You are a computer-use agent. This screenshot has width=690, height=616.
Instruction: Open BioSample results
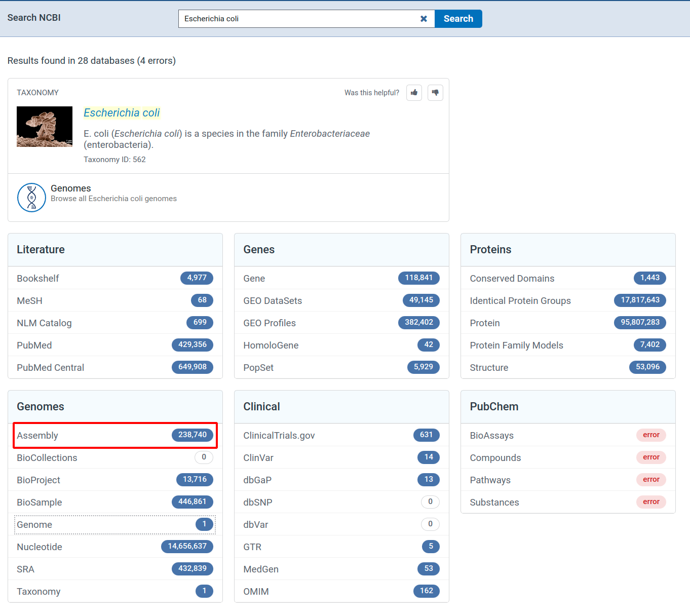click(115, 502)
